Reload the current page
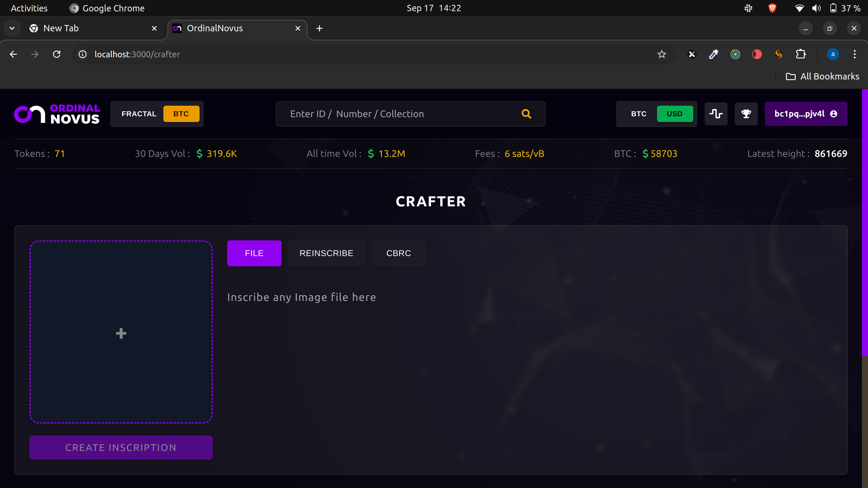The height and width of the screenshot is (488, 868). (57, 54)
